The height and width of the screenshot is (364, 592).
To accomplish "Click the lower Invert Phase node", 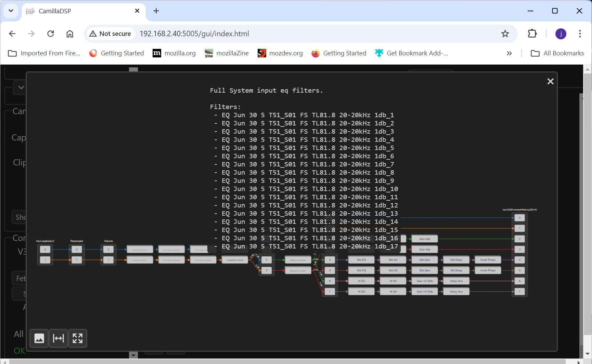I will pos(488,270).
